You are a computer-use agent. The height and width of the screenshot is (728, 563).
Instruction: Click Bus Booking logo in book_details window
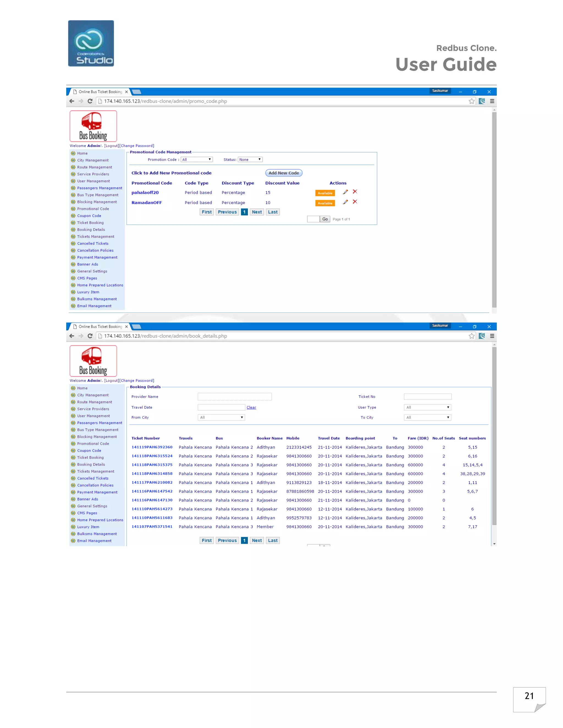(93, 361)
